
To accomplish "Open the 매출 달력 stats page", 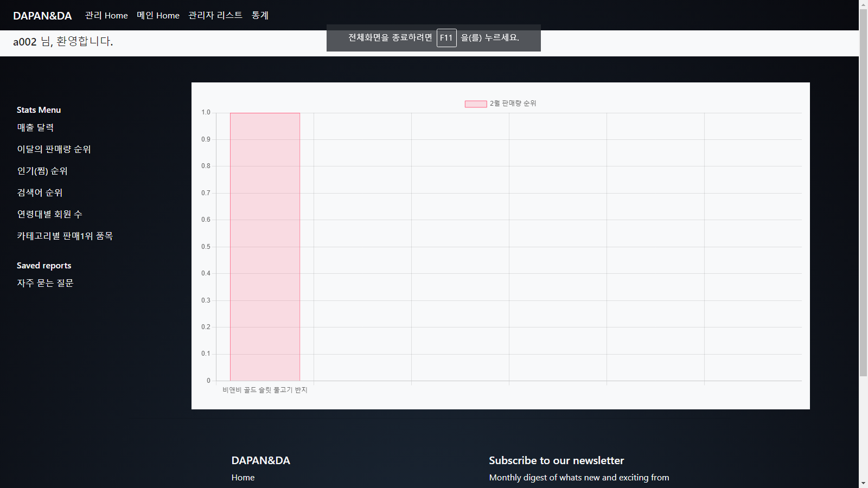I will pos(35,127).
